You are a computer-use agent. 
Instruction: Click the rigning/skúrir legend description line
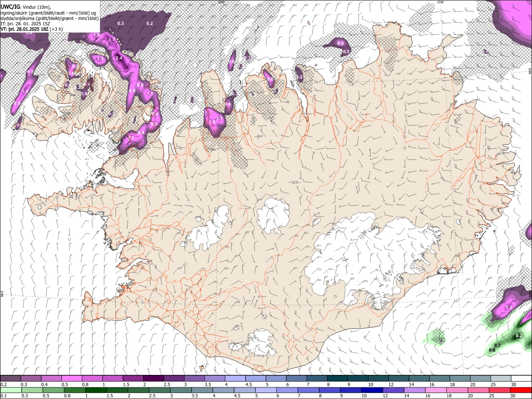tap(48, 12)
